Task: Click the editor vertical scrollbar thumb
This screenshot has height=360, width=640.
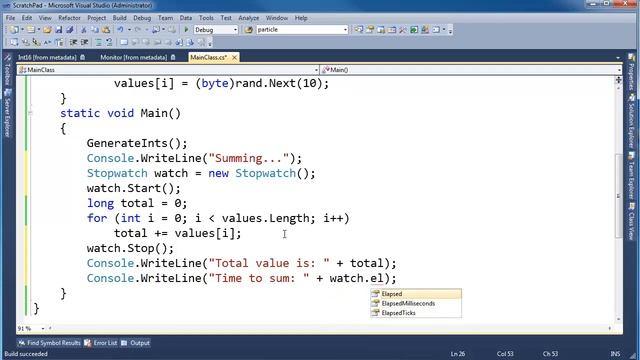Action: [x=618, y=196]
